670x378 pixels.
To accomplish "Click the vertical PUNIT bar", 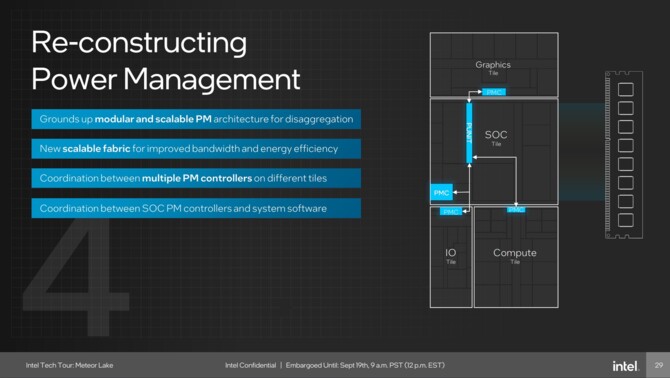I will click(469, 133).
